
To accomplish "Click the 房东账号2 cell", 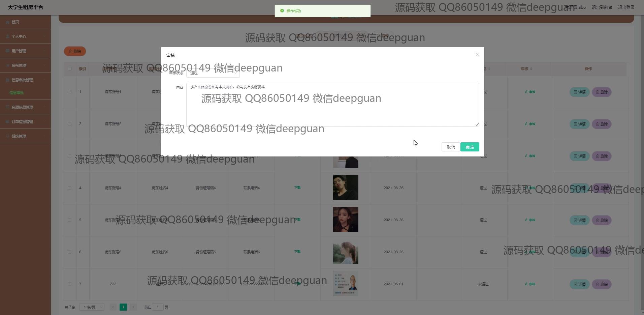I will point(113,124).
